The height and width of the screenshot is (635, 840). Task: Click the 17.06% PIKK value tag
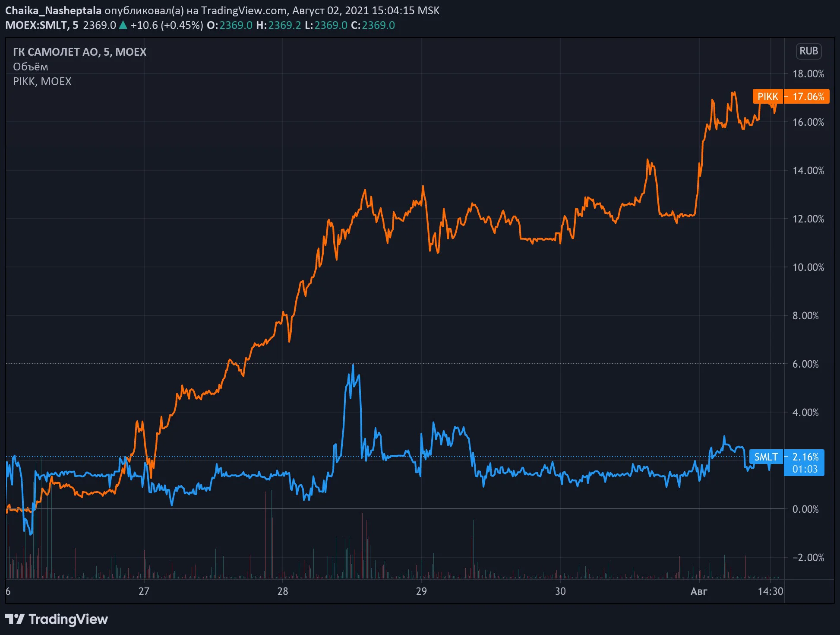808,96
